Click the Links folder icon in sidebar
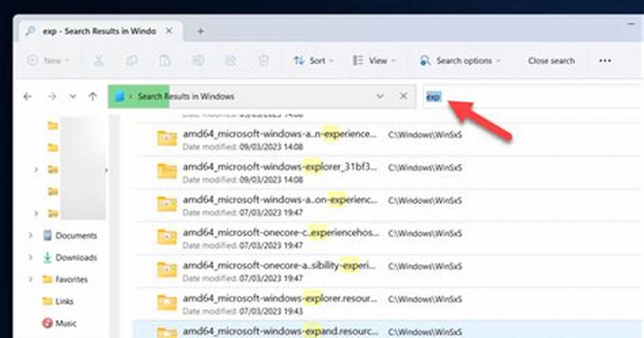 pyautogui.click(x=47, y=301)
